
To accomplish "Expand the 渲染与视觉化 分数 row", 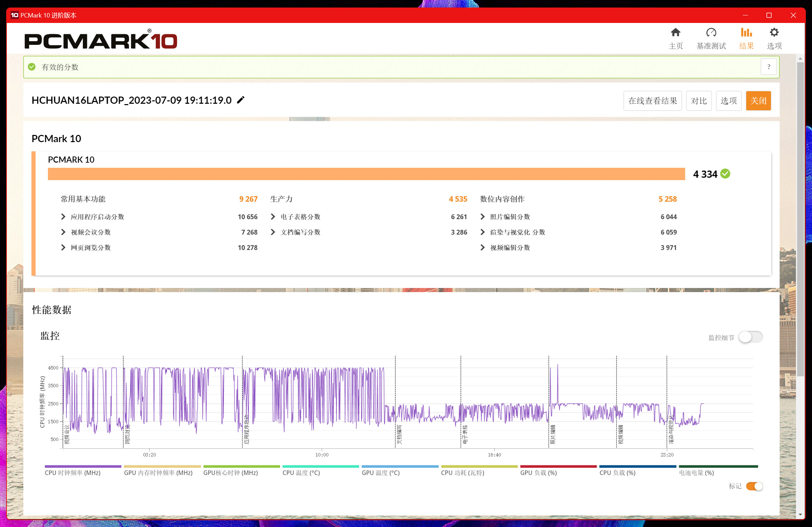I will point(482,232).
